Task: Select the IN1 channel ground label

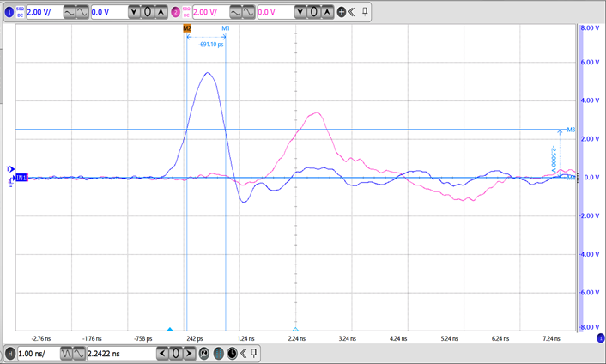Action: pyautogui.click(x=21, y=178)
